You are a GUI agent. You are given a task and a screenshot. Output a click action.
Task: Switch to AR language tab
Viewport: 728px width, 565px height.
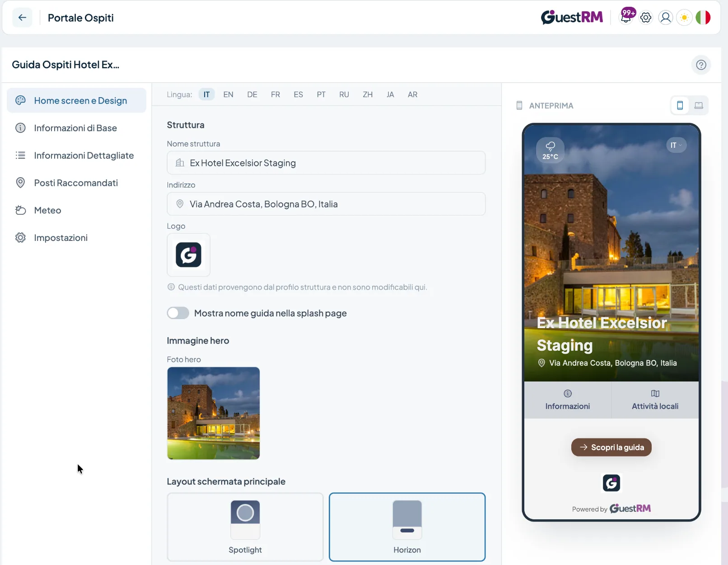tap(413, 94)
